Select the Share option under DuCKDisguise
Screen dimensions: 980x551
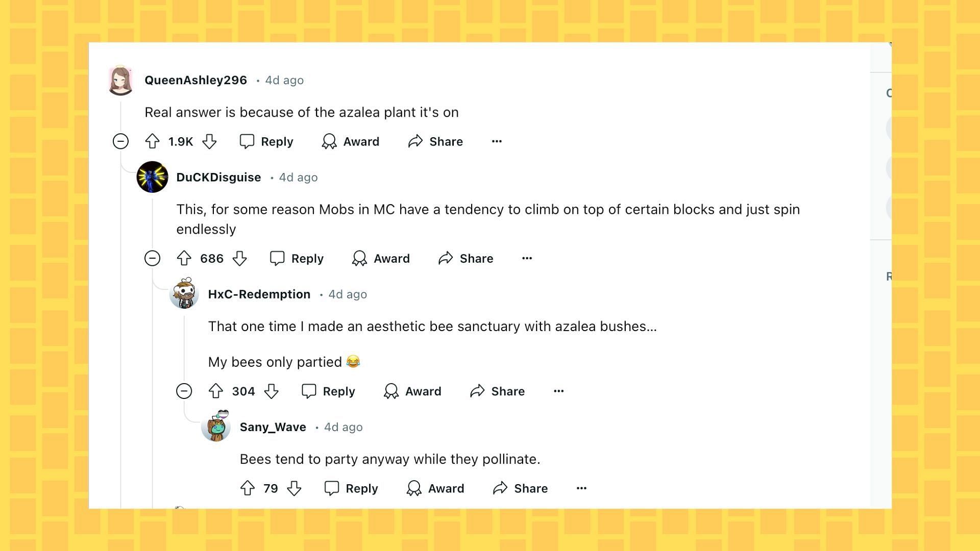point(467,258)
